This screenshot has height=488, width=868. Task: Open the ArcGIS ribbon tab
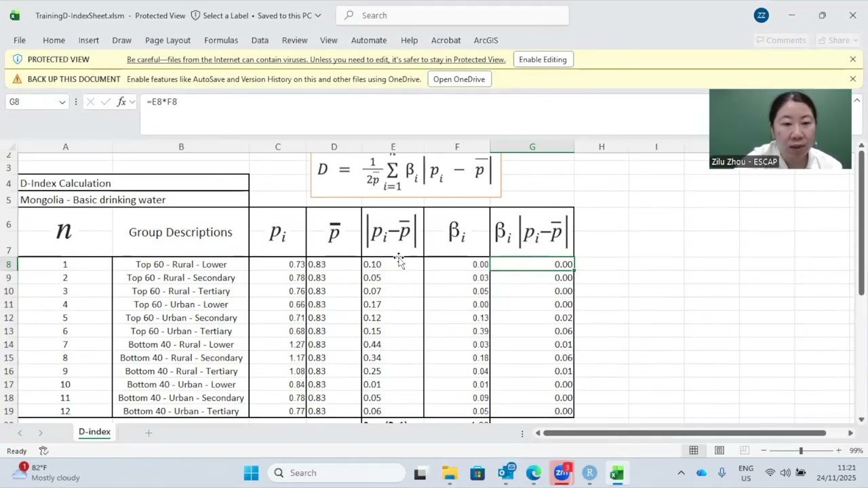pos(486,41)
